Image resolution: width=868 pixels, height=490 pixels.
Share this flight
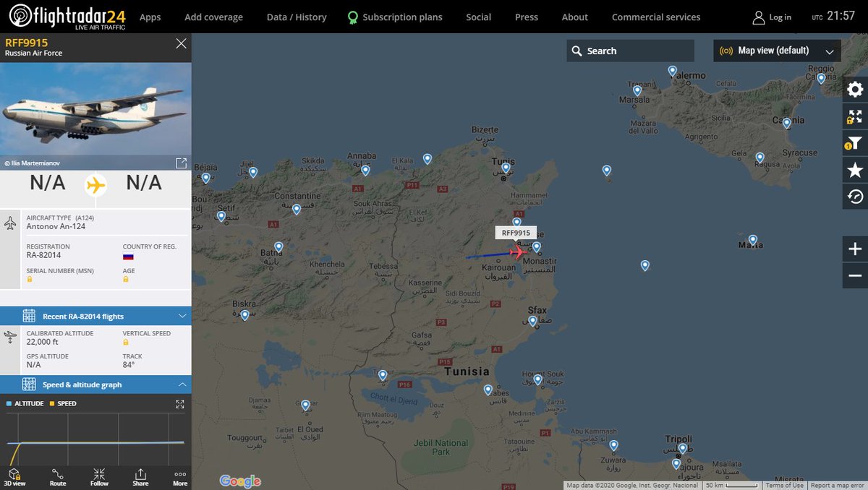click(140, 477)
